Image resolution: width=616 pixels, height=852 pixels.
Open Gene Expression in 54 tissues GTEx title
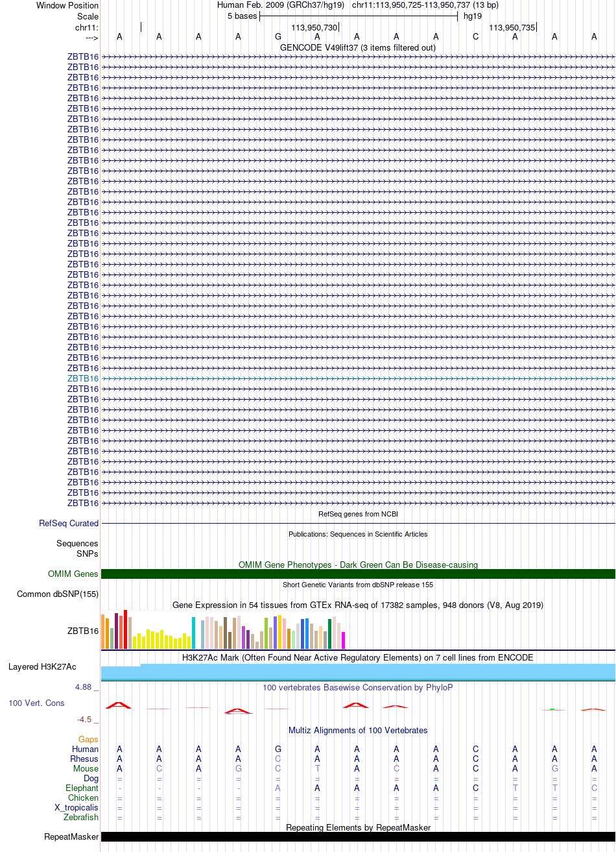click(358, 605)
